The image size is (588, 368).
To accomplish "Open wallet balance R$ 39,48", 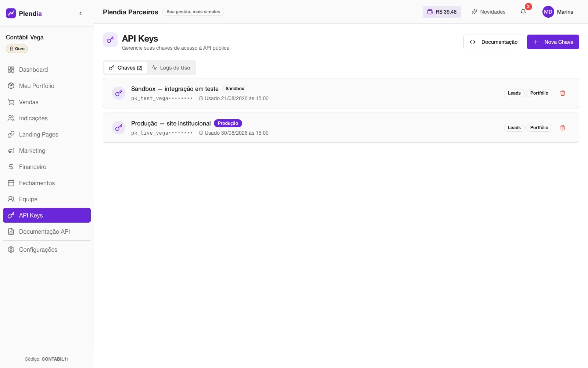I will (x=442, y=12).
